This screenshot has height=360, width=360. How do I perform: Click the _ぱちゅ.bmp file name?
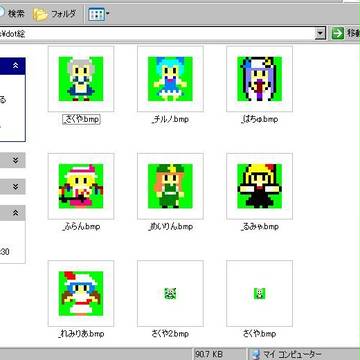259,119
